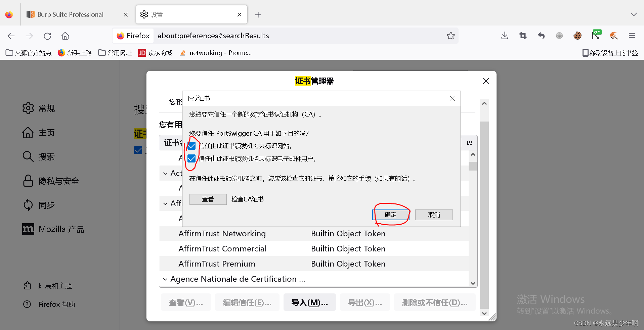644x330 pixels.
Task: Go forward with the forward arrow
Action: tap(29, 36)
